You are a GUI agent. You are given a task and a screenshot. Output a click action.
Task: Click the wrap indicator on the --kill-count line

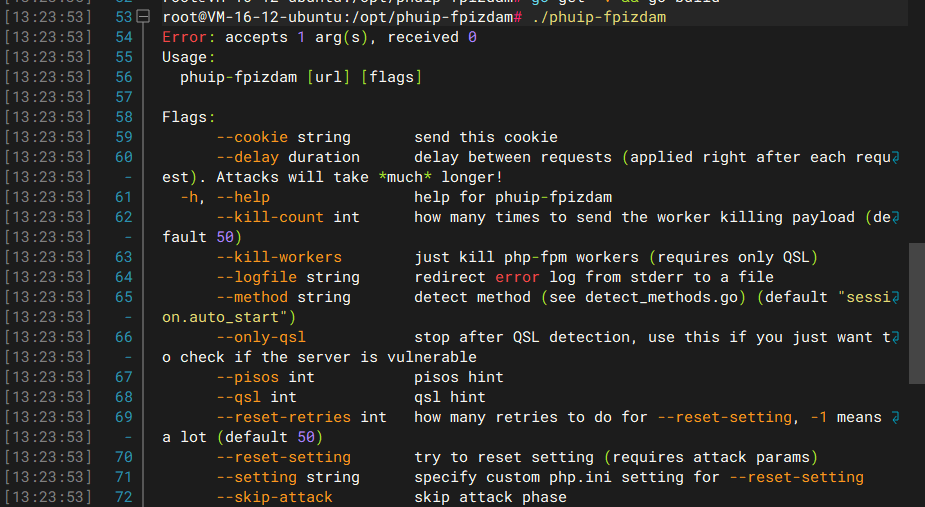896,217
